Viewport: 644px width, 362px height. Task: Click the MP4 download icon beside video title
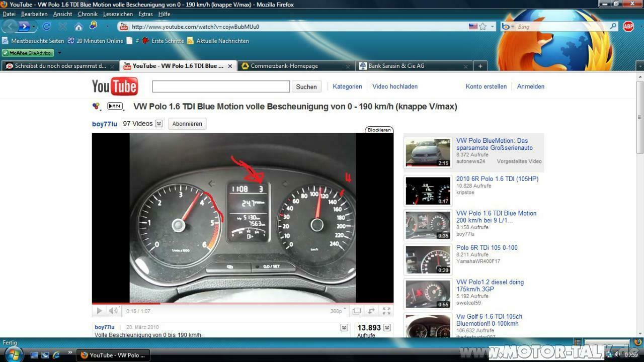115,106
